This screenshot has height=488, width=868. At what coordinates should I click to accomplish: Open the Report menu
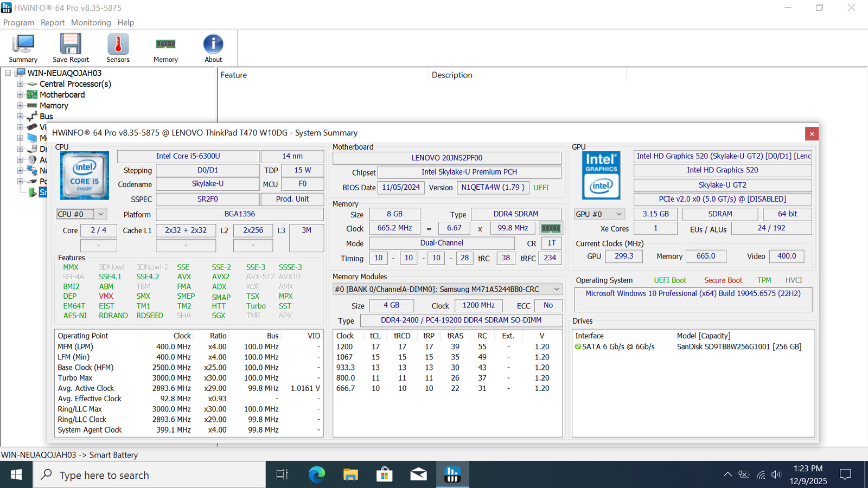pyautogui.click(x=53, y=22)
